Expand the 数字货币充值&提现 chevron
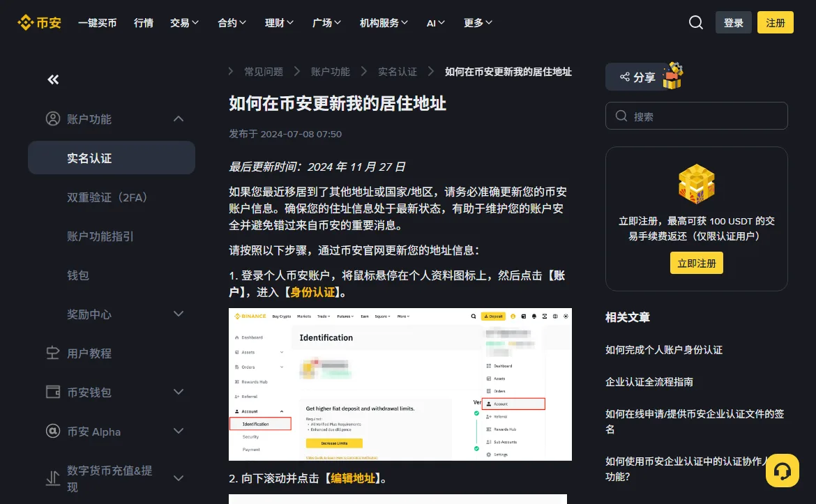Viewport: 816px width, 504px height. click(x=179, y=478)
